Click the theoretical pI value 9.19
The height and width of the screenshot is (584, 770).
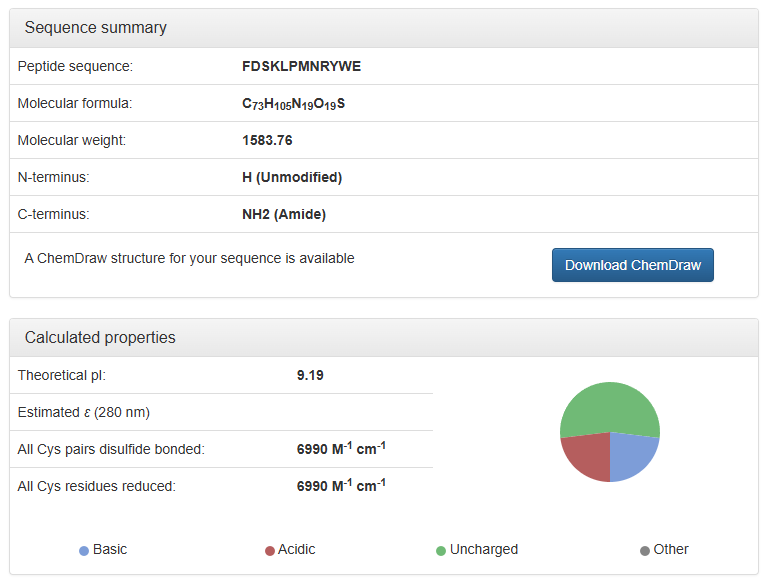tap(310, 375)
